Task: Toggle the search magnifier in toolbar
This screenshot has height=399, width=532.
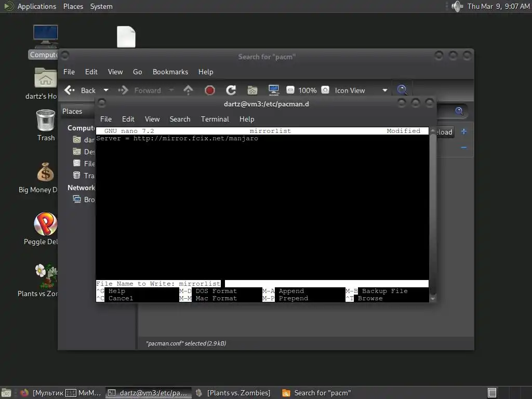Action: tap(402, 90)
